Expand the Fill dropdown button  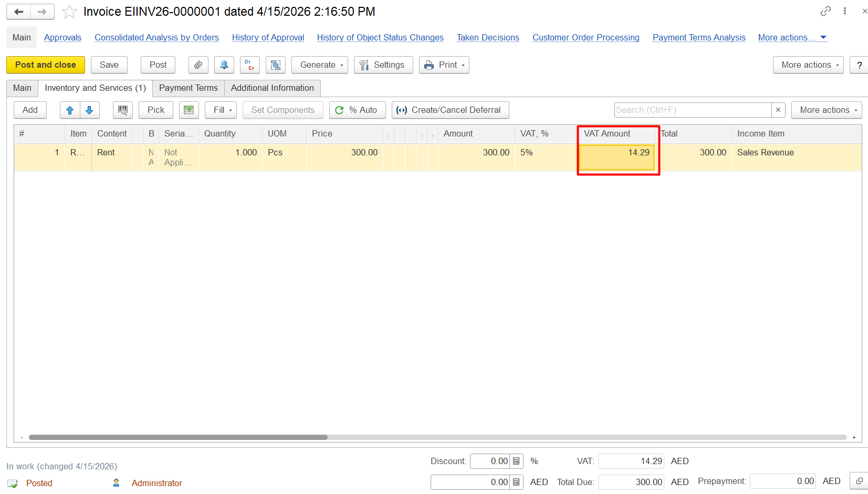click(x=221, y=110)
